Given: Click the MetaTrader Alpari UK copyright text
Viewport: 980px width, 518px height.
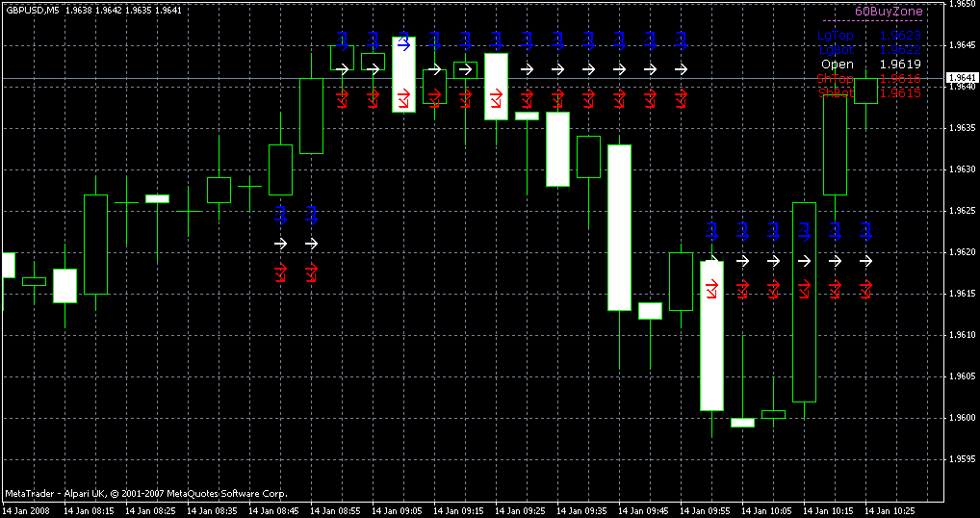Looking at the screenshot, I should [x=146, y=494].
